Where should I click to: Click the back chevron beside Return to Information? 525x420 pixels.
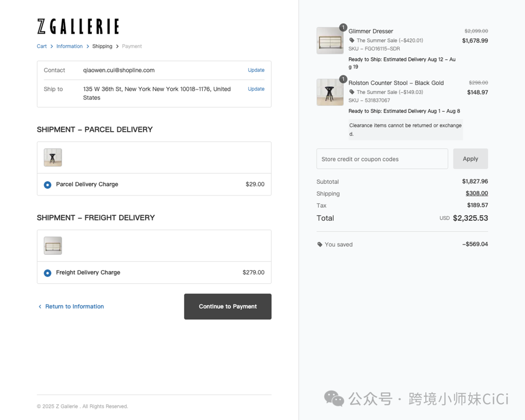tap(40, 306)
